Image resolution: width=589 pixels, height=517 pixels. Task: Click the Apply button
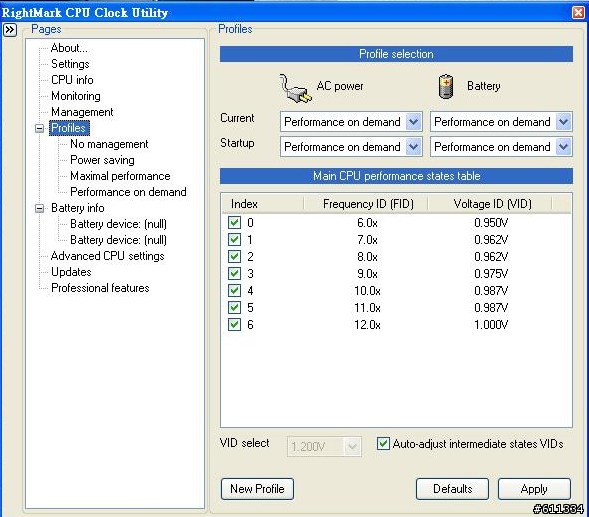(534, 489)
